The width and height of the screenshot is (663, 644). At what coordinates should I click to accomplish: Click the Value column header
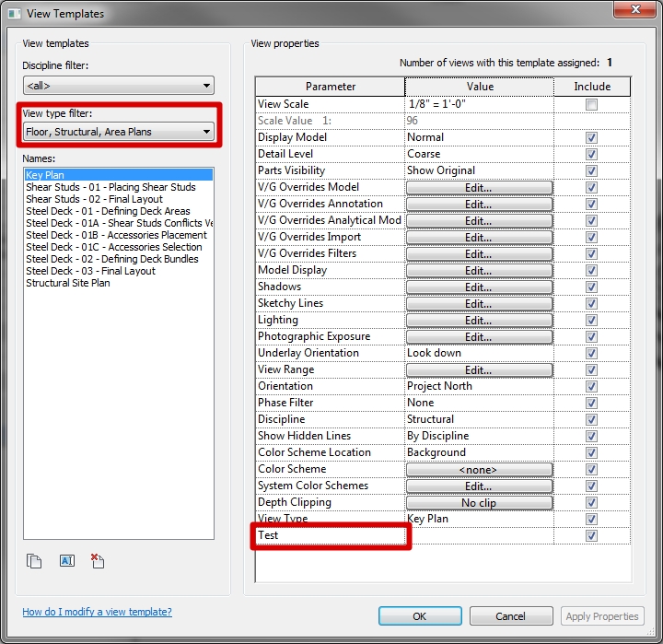[480, 87]
